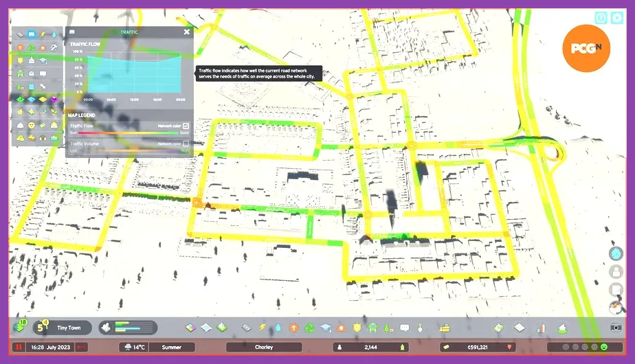This screenshot has height=364, width=635.
Task: Click the green happiness face indicator
Action: point(604,347)
